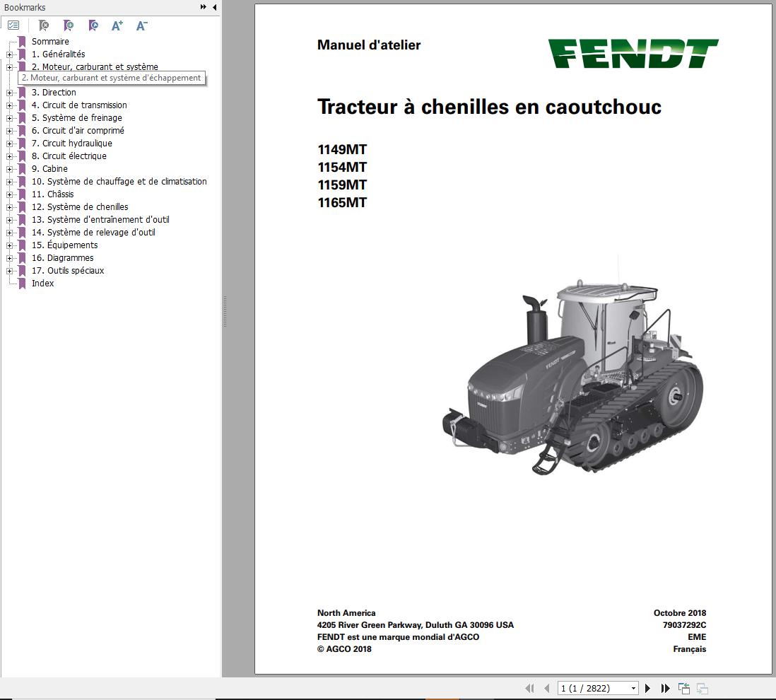Select the 16. Diagrammes bookmark

point(62,258)
